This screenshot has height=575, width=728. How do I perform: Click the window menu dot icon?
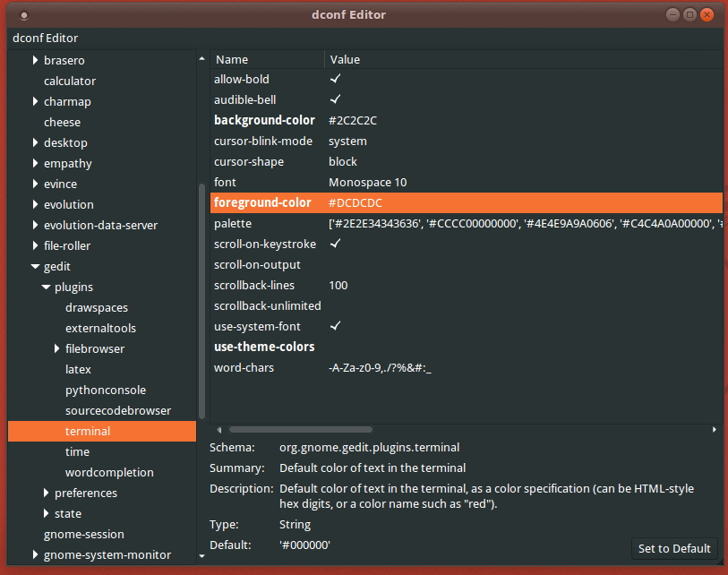click(24, 15)
